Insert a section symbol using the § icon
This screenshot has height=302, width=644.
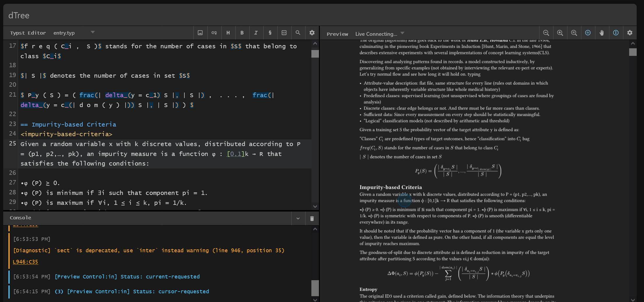click(x=270, y=33)
